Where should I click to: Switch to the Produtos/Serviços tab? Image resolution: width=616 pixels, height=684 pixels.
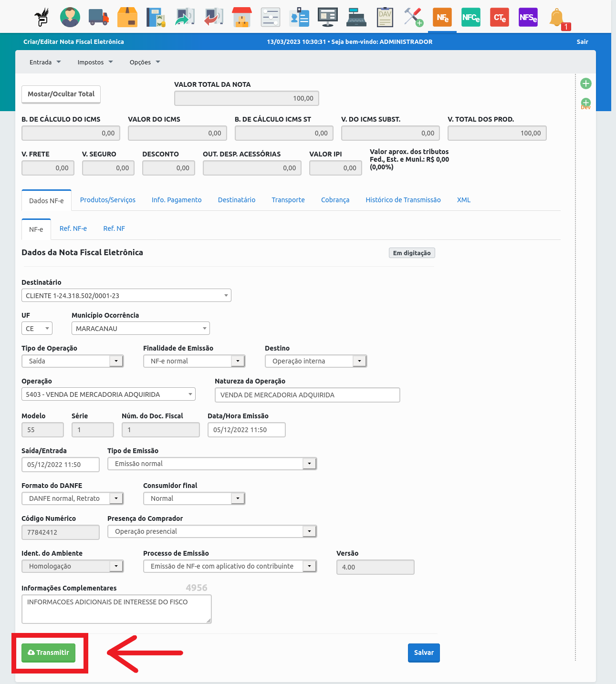tap(108, 200)
